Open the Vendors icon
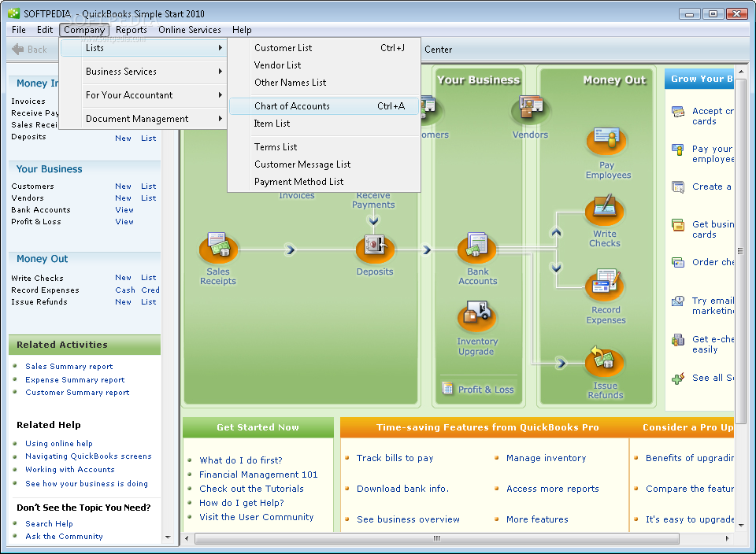 530,110
